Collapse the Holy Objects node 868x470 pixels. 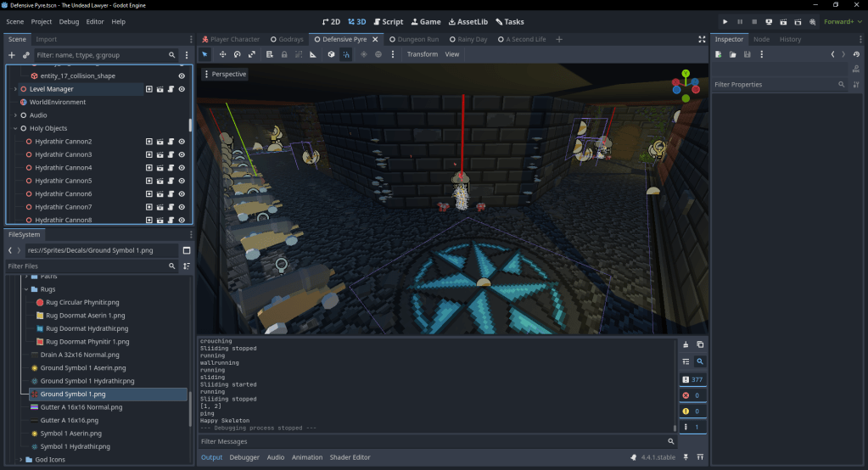(x=15, y=128)
